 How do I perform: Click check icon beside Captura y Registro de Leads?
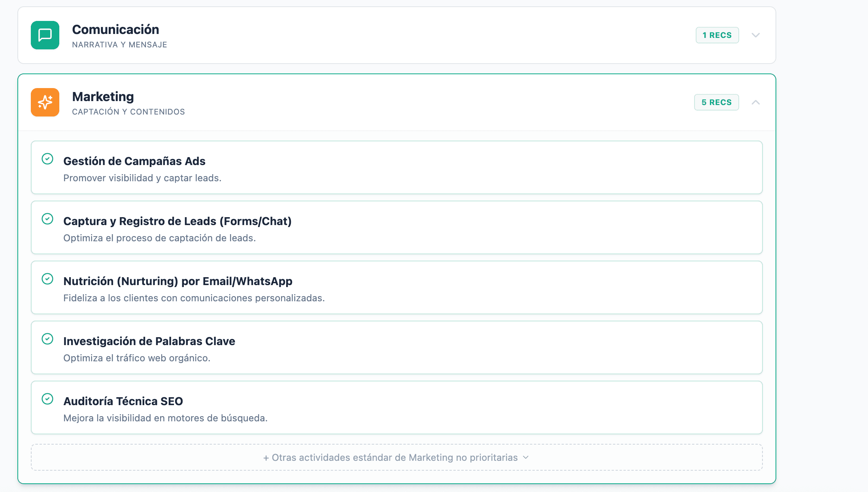click(x=47, y=219)
